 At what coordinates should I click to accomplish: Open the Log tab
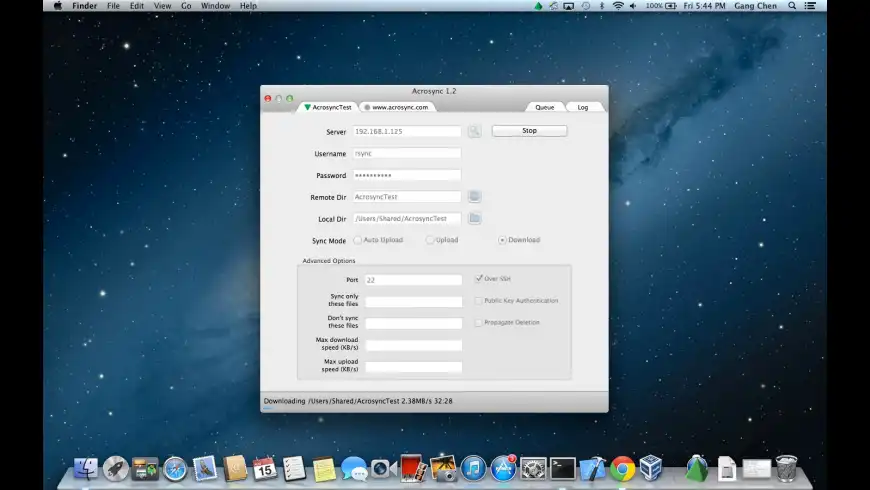(583, 107)
